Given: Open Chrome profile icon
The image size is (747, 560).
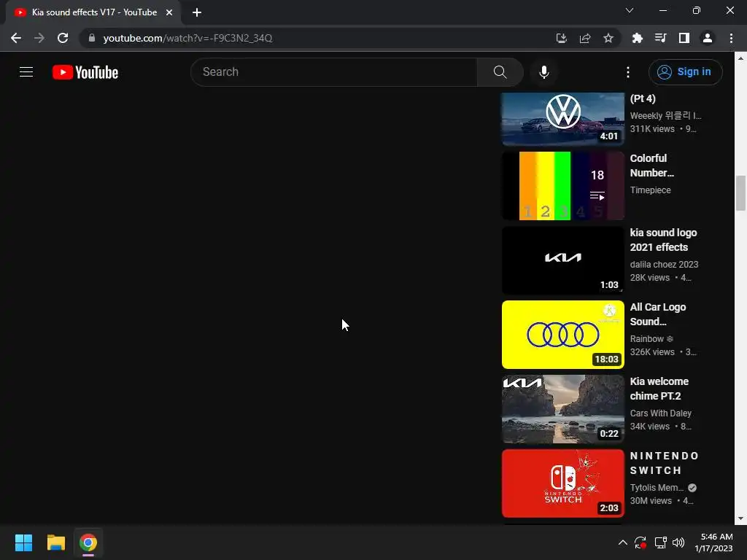Looking at the screenshot, I should tap(707, 38).
